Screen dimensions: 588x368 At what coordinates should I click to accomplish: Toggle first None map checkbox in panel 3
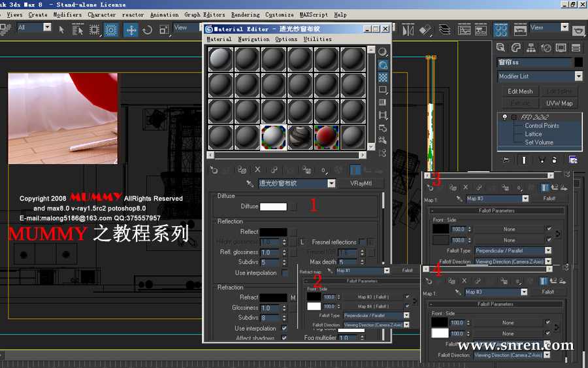pos(549,229)
